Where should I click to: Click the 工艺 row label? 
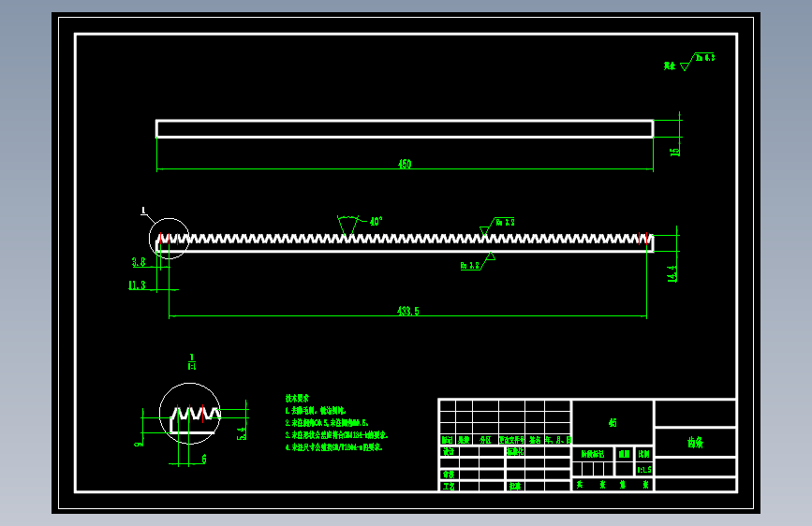pos(449,487)
